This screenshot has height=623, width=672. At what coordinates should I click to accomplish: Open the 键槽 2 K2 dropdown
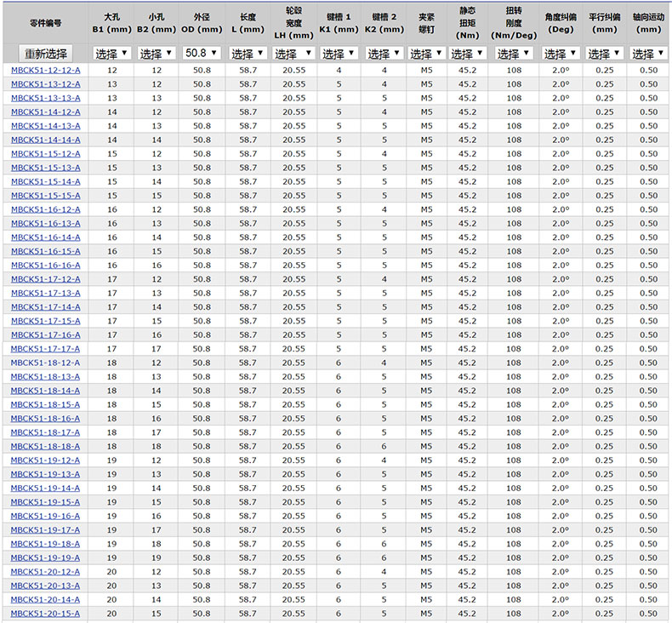[384, 54]
